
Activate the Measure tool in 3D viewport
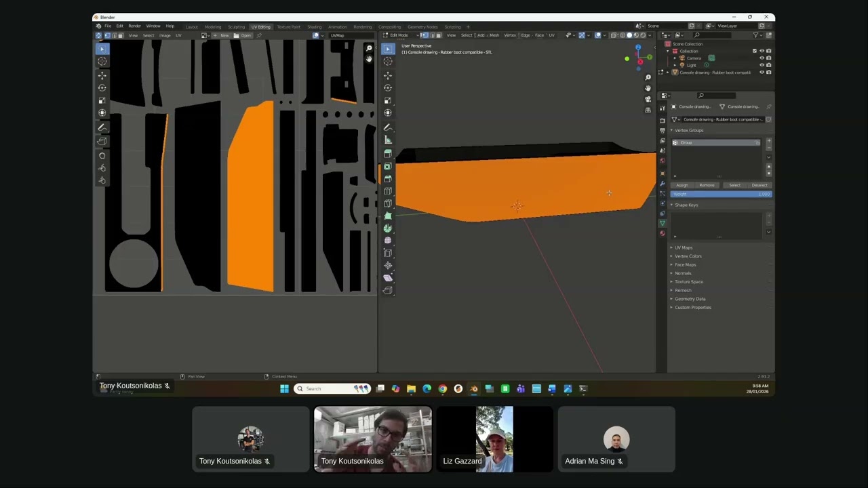pos(388,140)
